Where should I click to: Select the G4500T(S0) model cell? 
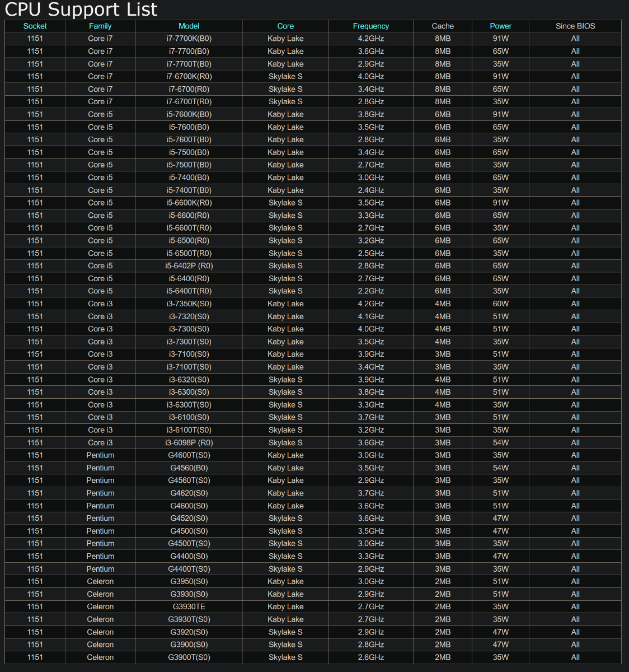tap(189, 544)
